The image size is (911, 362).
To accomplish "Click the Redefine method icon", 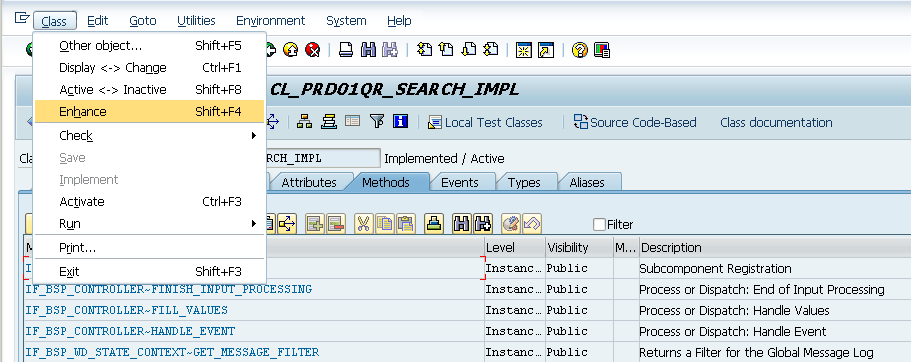I will point(511,224).
